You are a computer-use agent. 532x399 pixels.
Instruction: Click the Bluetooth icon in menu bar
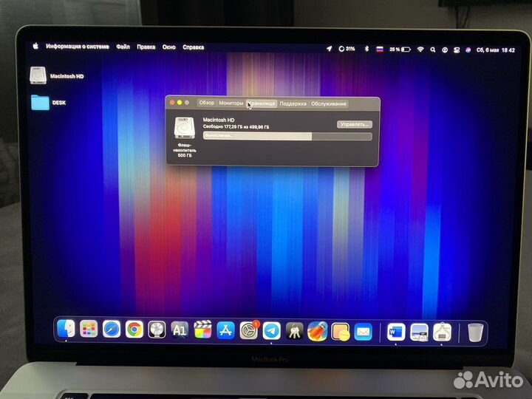[x=366, y=49]
